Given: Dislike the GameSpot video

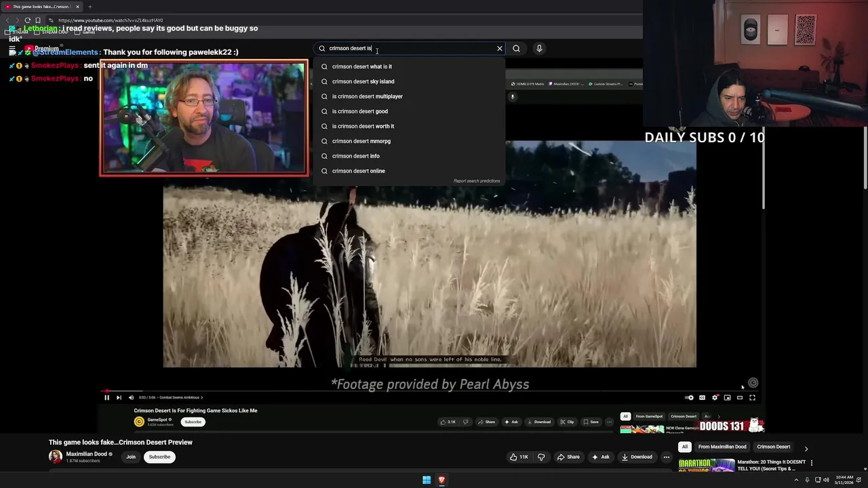Looking at the screenshot, I should point(465,422).
